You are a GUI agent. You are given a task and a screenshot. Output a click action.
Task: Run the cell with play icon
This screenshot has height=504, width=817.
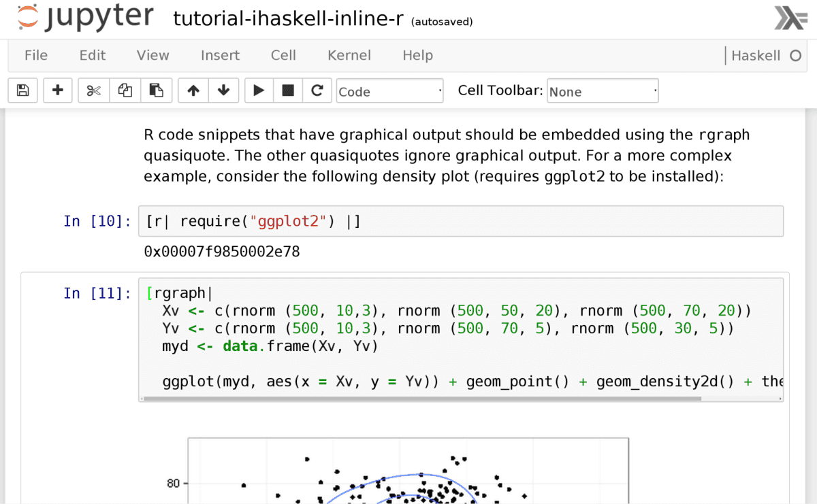[259, 90]
